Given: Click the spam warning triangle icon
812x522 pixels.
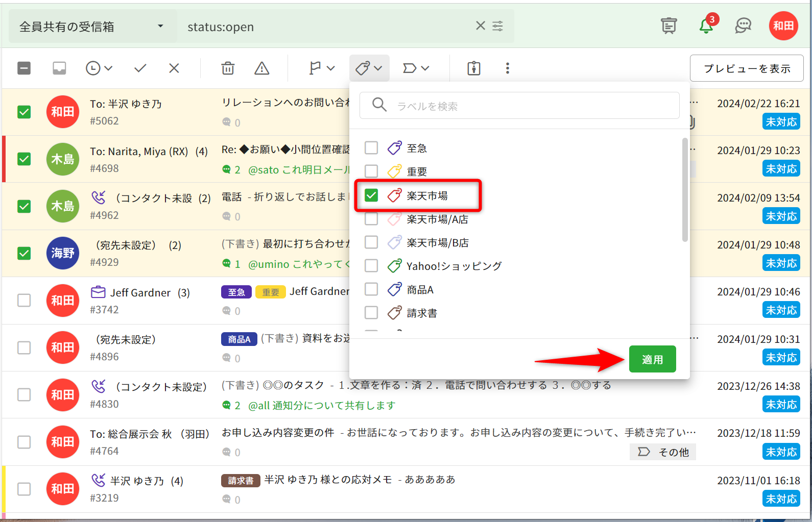Looking at the screenshot, I should 261,68.
